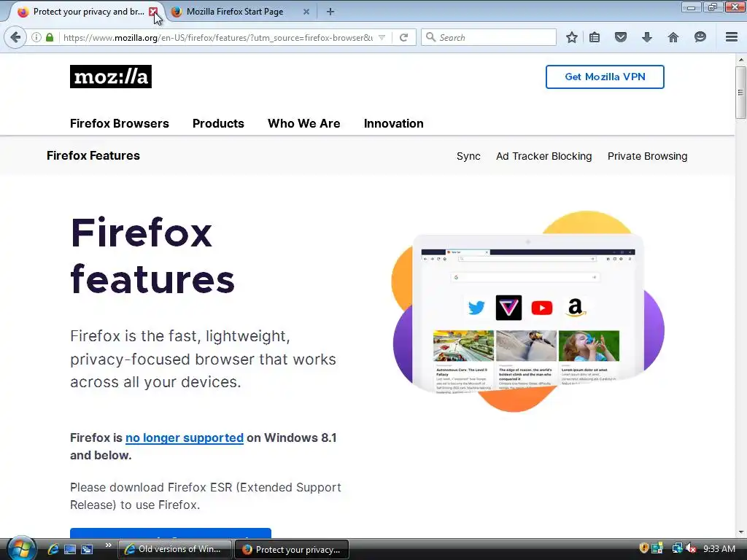
Task: Click the Show Desktop quick launch icon
Action: 70,549
